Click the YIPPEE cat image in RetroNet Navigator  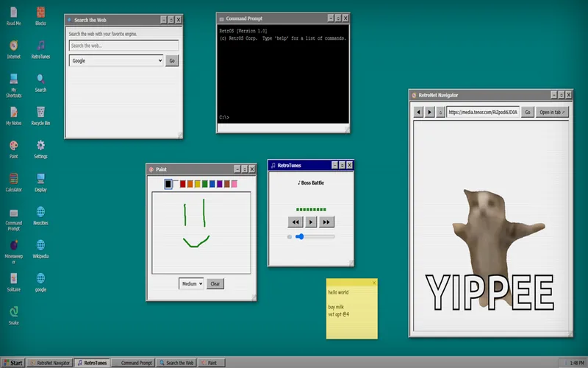[490, 250]
